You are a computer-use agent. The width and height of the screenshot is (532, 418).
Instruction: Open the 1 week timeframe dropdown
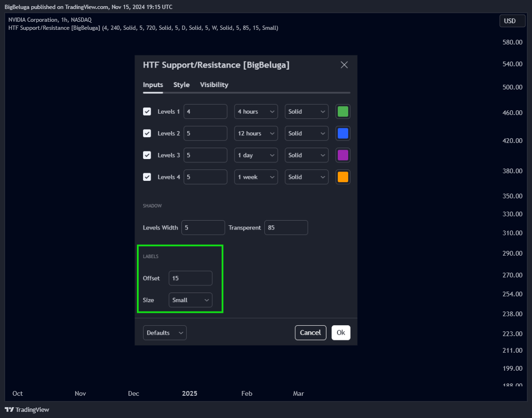coord(256,177)
